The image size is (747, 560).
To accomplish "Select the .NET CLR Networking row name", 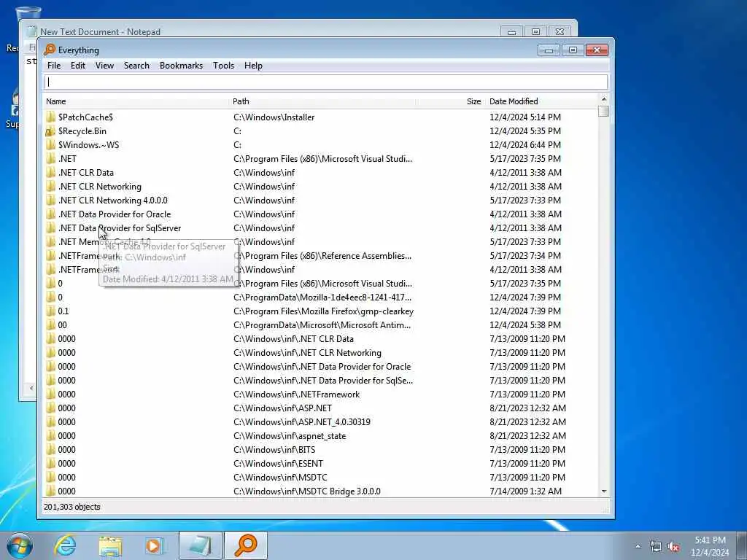I will pyautogui.click(x=99, y=186).
